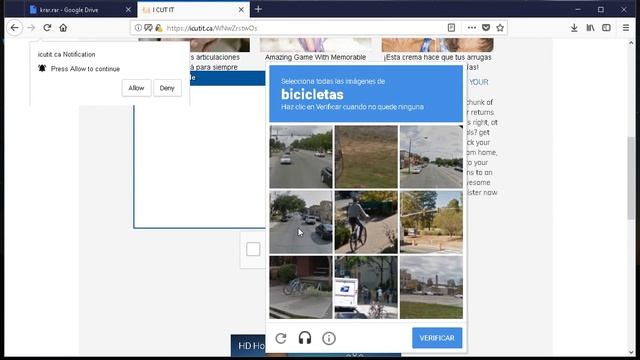Open captcha help info icon
Screen dimensions: 640x360
[329, 338]
